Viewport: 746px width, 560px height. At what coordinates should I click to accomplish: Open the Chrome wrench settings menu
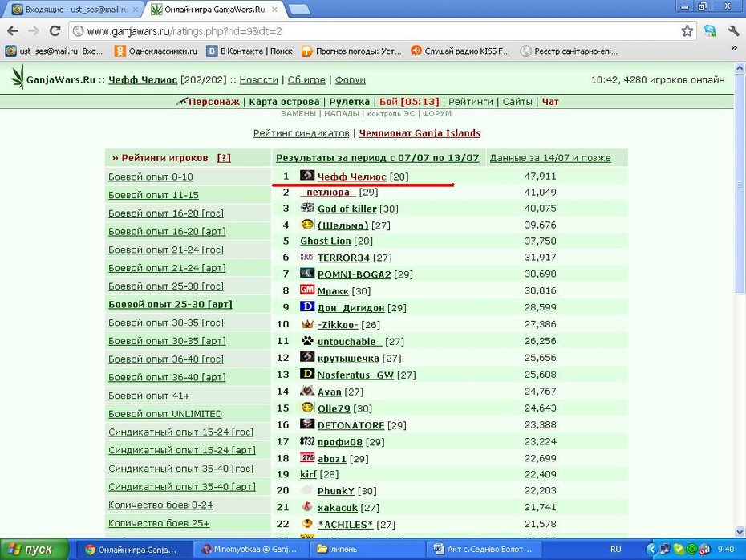733,31
